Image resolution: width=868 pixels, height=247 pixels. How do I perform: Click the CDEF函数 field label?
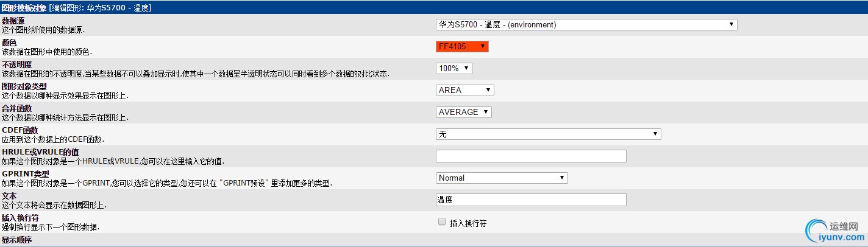pyautogui.click(x=20, y=130)
